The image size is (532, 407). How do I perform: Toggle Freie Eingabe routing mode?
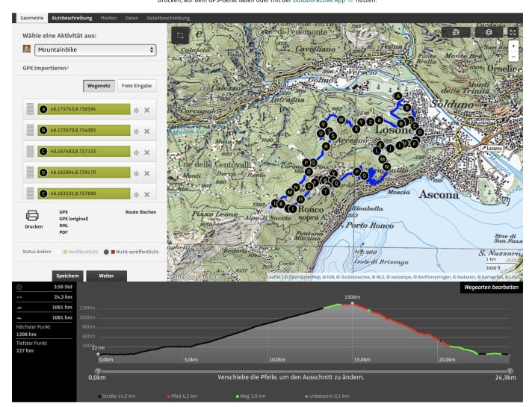coord(137,86)
